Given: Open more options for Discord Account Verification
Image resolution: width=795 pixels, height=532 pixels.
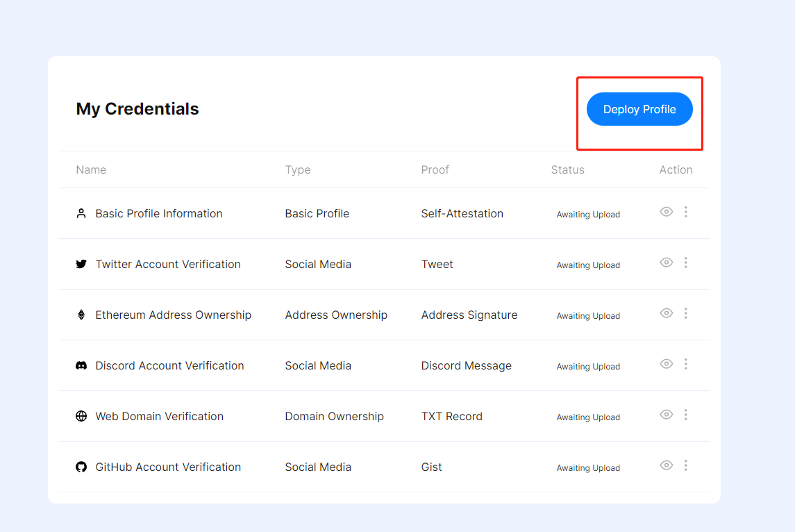Looking at the screenshot, I should click(x=685, y=364).
